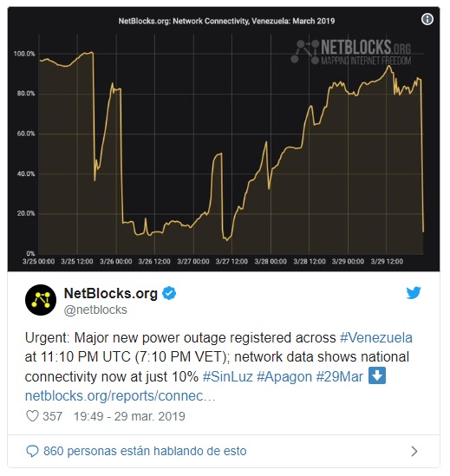Like the tweet with heart icon
The height and width of the screenshot is (476, 450).
(x=32, y=416)
